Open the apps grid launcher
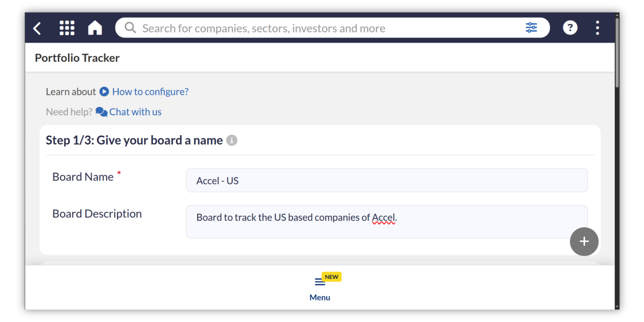 (67, 28)
